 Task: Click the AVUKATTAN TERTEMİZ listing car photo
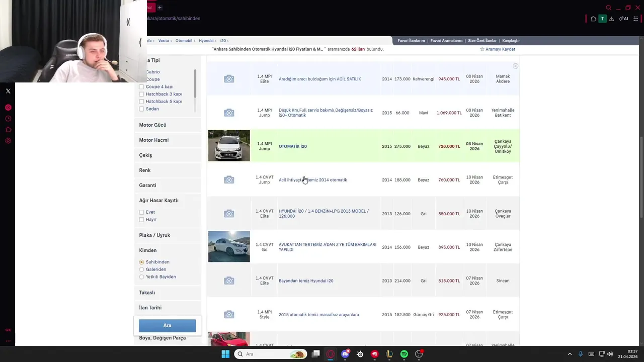point(229,246)
